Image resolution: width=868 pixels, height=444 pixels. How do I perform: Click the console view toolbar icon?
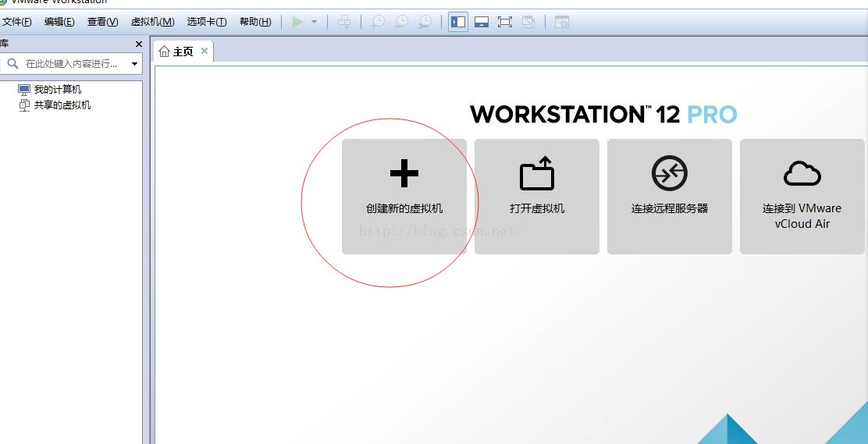pos(562,22)
